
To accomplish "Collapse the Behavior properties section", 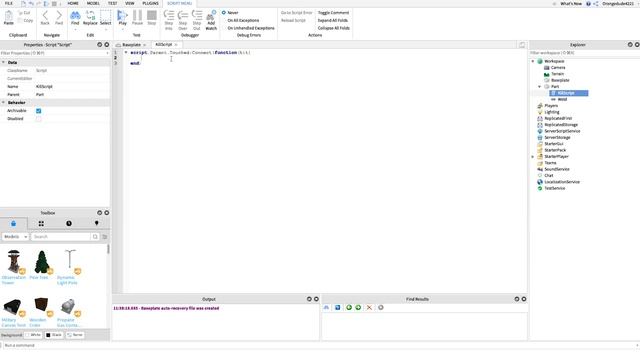I will (4, 102).
